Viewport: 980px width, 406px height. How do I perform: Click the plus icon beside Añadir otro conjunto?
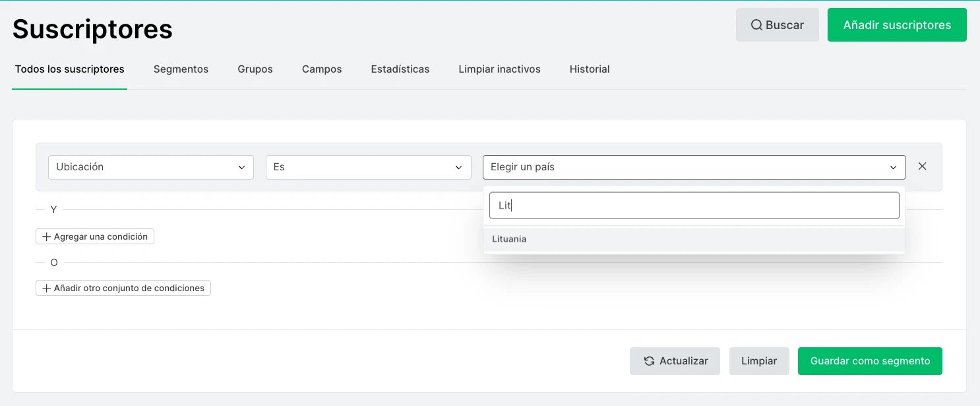(46, 288)
